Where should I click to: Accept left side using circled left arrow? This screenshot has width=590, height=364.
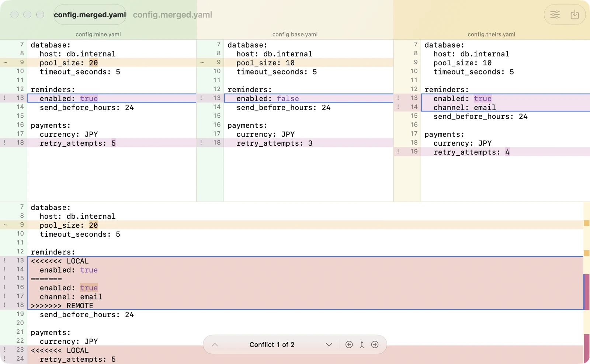click(x=349, y=344)
